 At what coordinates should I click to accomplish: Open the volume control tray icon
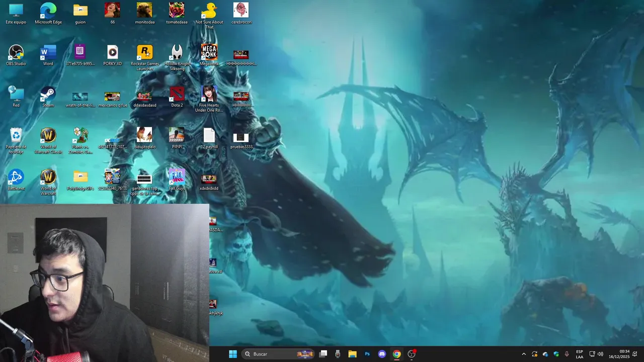600,354
